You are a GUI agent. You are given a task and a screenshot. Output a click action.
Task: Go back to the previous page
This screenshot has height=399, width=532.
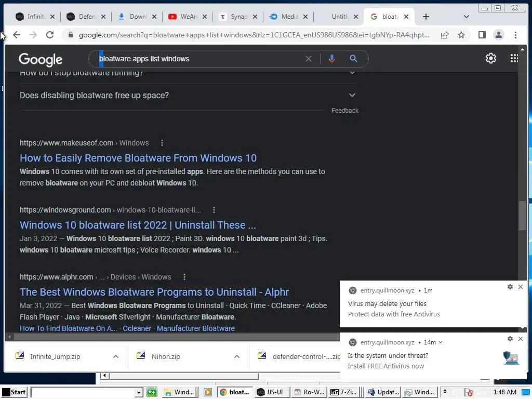coord(16,35)
